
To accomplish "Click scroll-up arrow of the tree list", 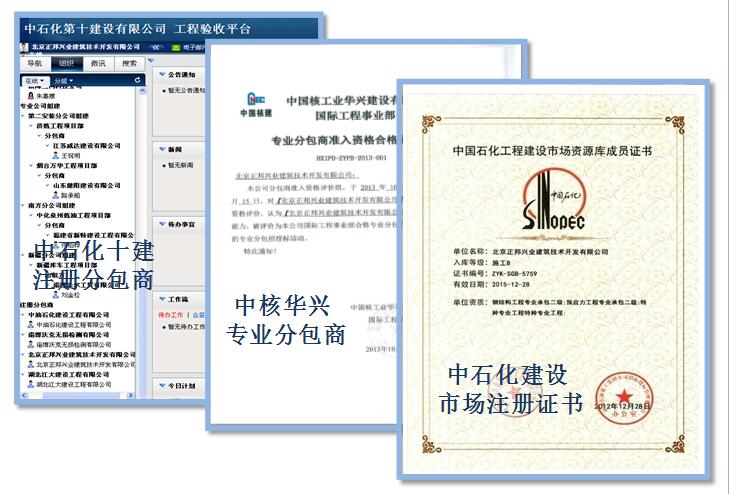I will (142, 91).
